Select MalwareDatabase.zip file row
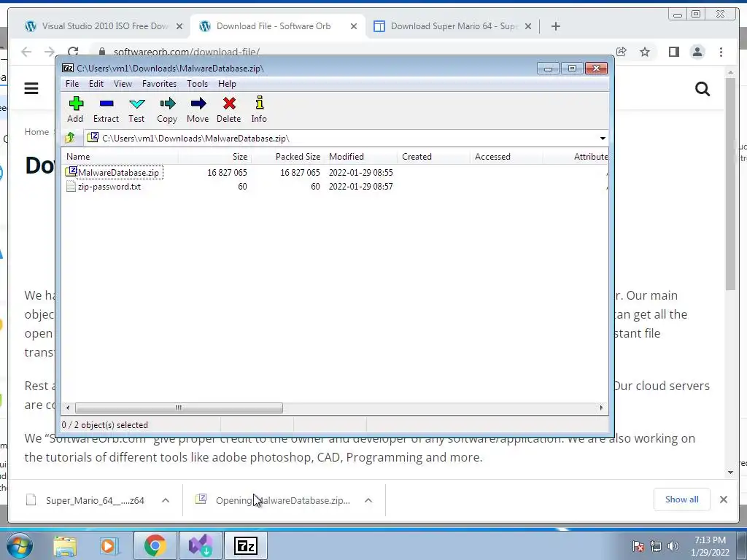Image resolution: width=747 pixels, height=560 pixels. pos(335,172)
